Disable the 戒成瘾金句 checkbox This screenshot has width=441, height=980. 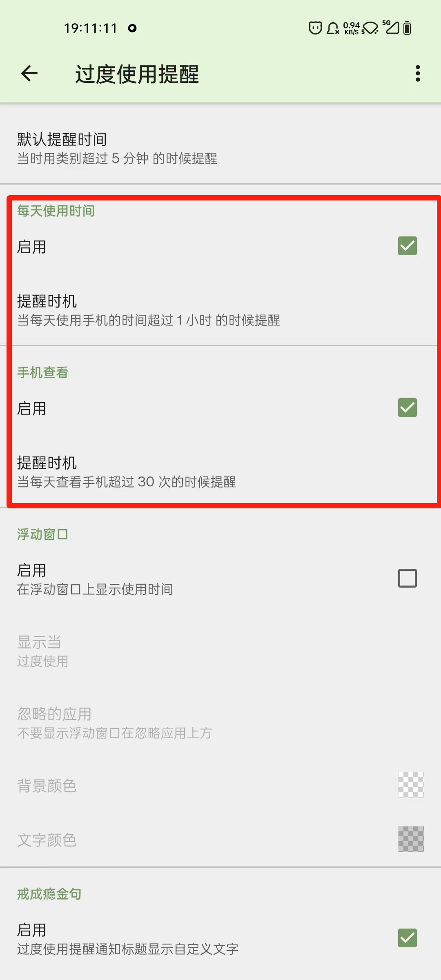[407, 938]
